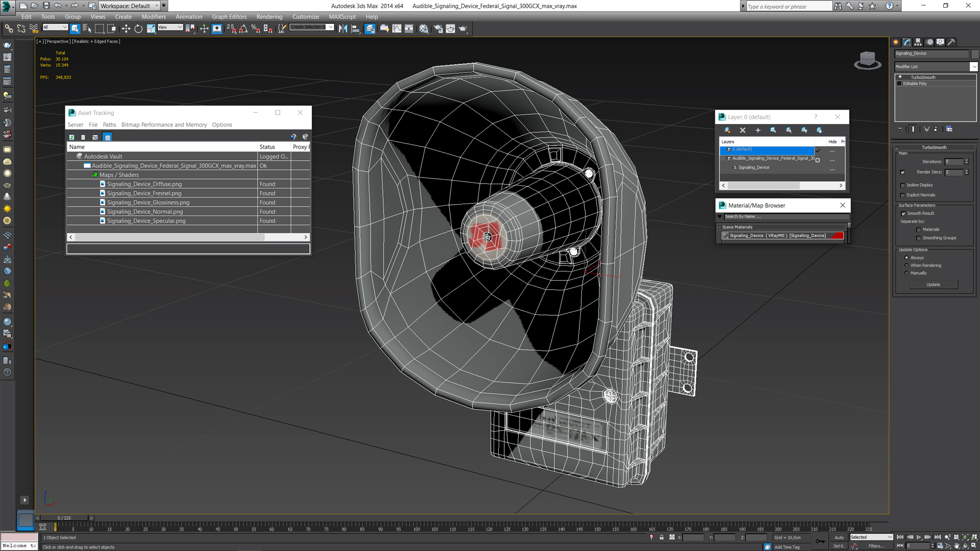This screenshot has height=551, width=980.
Task: Select the Move tool in main toolbar
Action: point(126,29)
